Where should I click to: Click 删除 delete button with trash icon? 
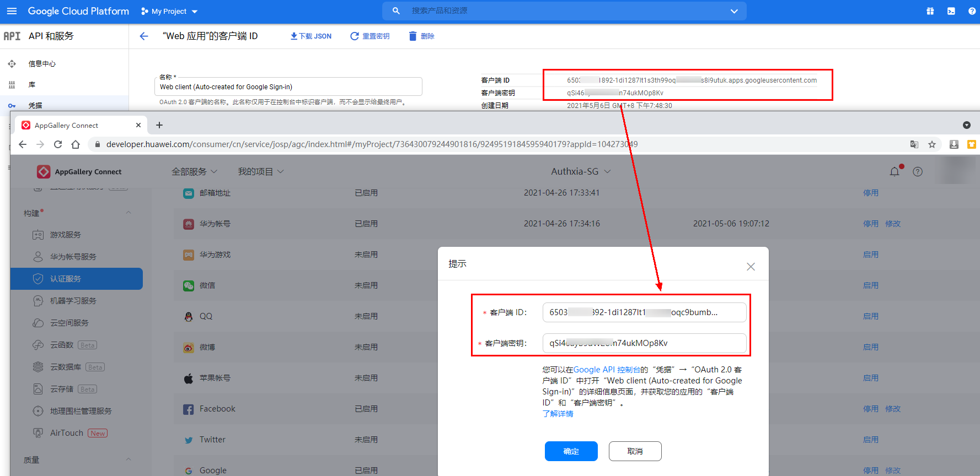tap(422, 36)
